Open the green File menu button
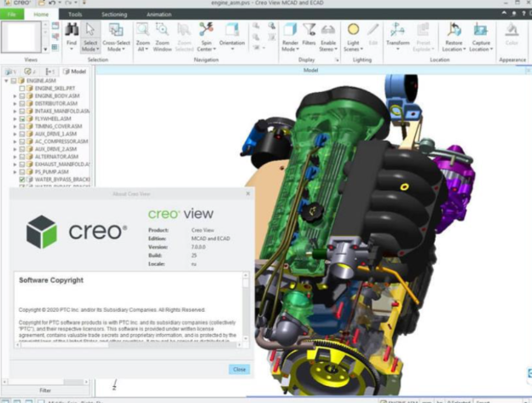 click(12, 14)
